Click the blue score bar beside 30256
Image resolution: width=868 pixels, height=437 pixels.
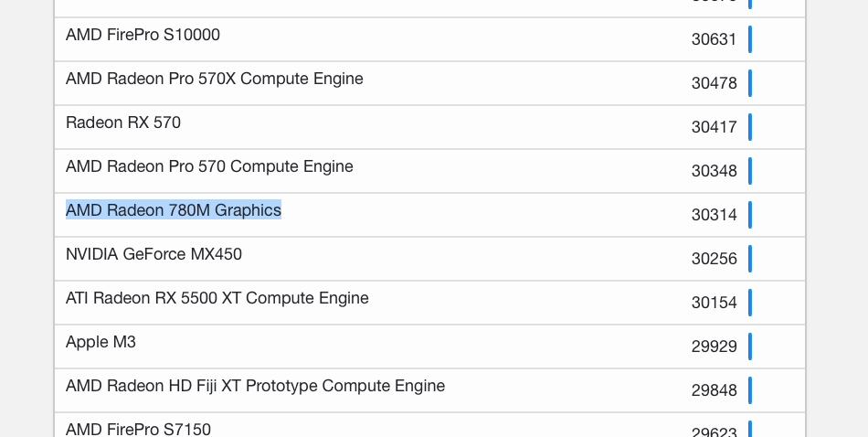[750, 259]
